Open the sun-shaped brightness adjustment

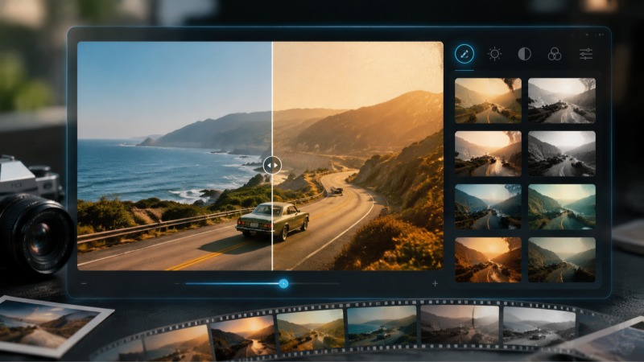(494, 54)
